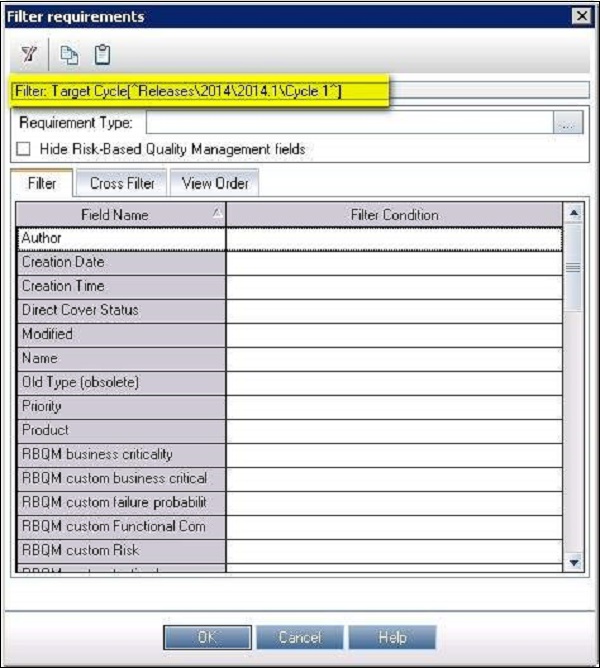Click the Cancel button
Viewport: 600px width, 668px height.
(299, 637)
